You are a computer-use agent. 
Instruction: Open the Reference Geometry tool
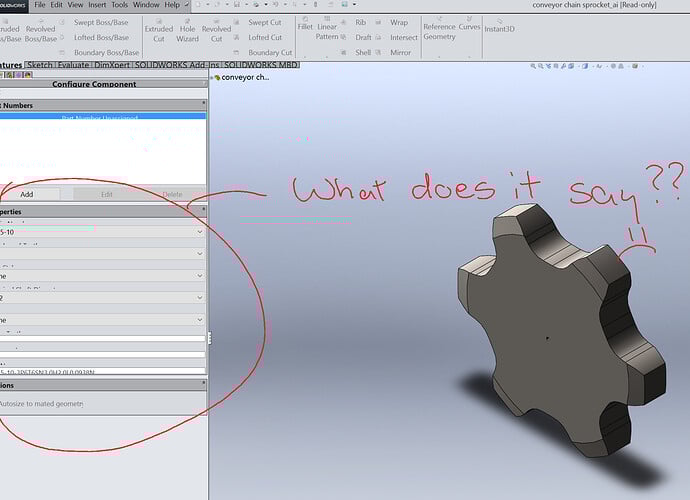439,30
